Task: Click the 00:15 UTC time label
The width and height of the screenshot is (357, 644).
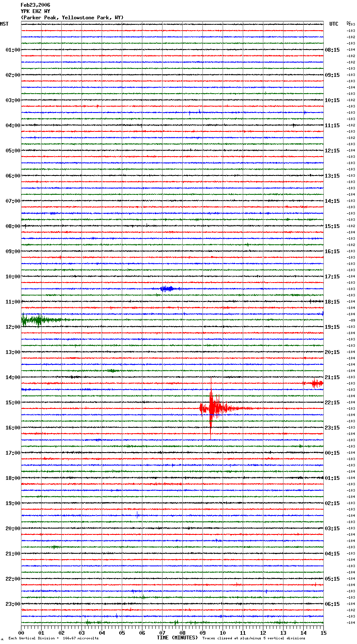Action: point(332,453)
